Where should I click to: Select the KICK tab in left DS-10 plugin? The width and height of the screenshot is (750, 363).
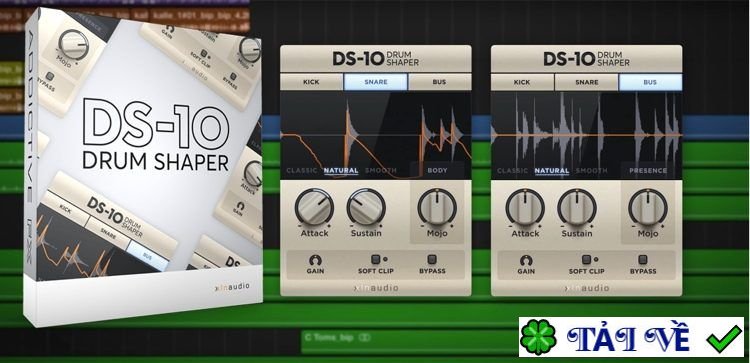[311, 82]
